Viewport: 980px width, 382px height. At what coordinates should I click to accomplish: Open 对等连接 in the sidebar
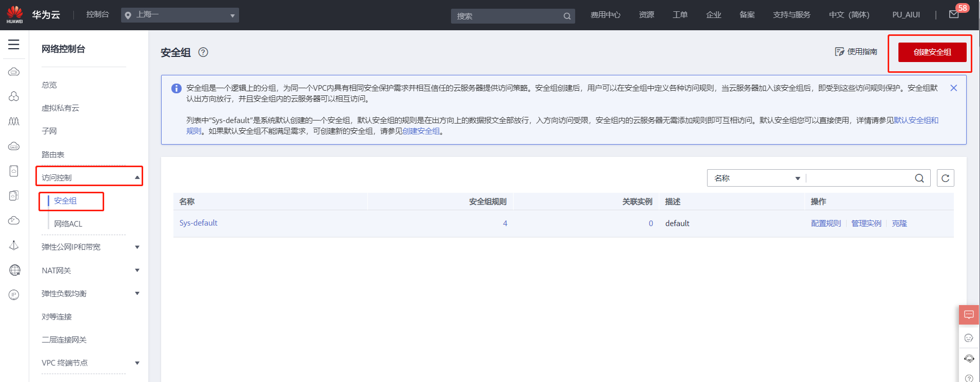(57, 317)
